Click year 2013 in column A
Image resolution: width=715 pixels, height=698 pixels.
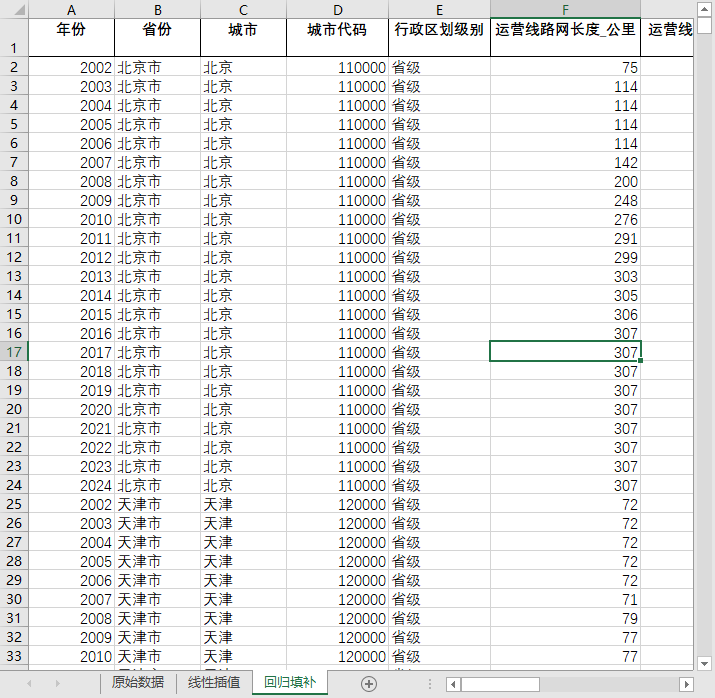click(x=71, y=276)
